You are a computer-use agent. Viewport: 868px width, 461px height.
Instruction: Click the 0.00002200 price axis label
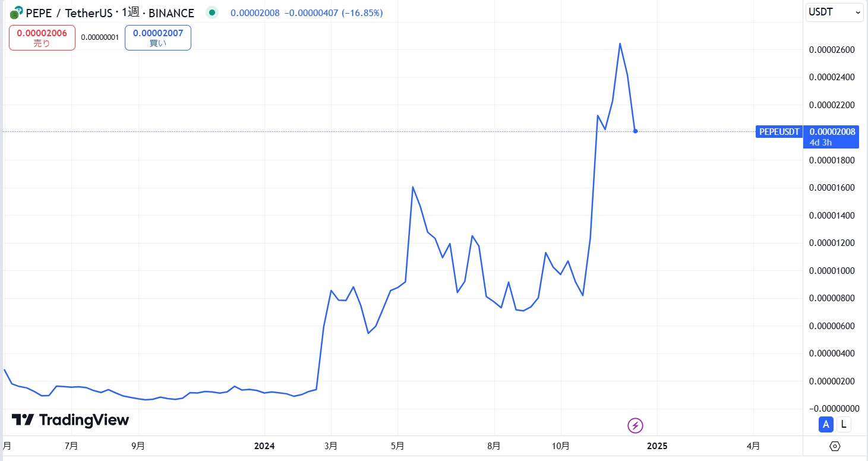(x=832, y=105)
